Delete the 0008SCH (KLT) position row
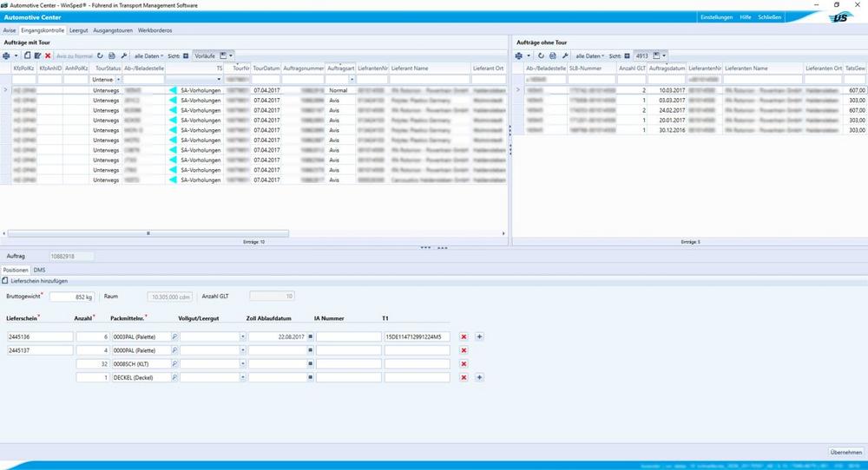This screenshot has height=470, width=868. (x=464, y=364)
